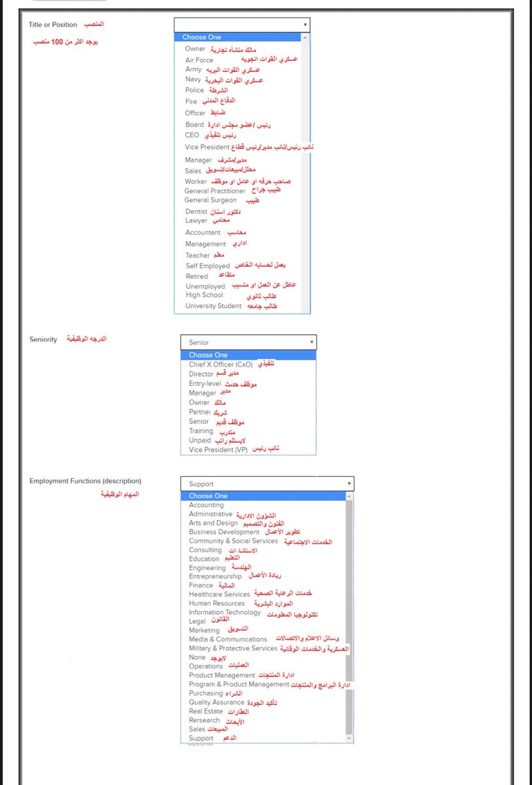Choose Army from the Title list
This screenshot has height=785, width=532.
(193, 69)
